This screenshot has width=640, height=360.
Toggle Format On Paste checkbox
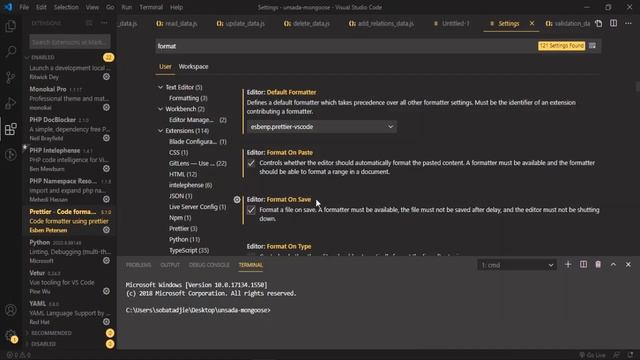tap(251, 163)
